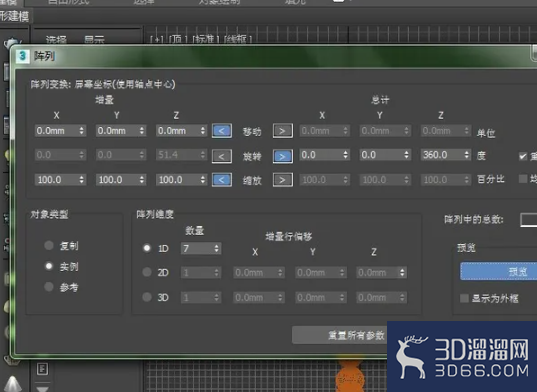537x392 pixels.
Task: Click spinner arrows on totals Rotate X
Action: pyautogui.click(x=346, y=155)
